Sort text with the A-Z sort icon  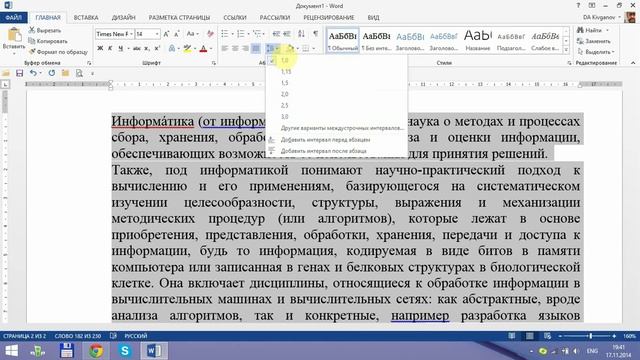[301, 34]
